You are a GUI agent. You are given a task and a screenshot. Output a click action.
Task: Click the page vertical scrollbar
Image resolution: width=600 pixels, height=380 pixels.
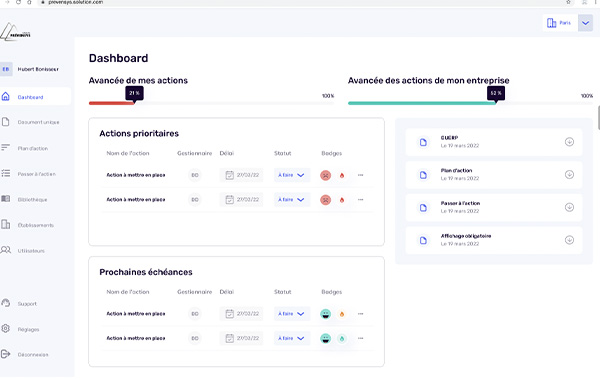pos(598,119)
